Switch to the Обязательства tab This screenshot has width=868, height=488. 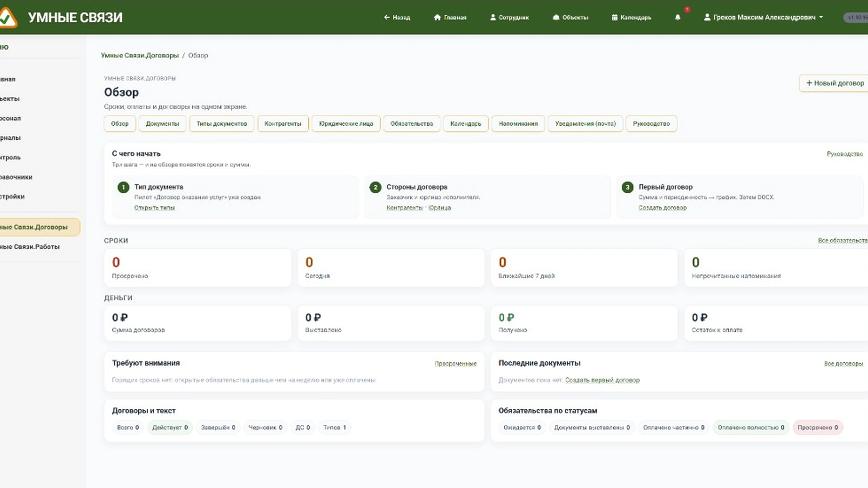tap(412, 124)
